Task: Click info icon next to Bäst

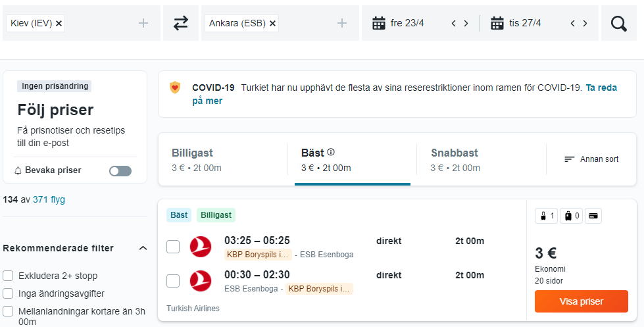Action: [331, 153]
